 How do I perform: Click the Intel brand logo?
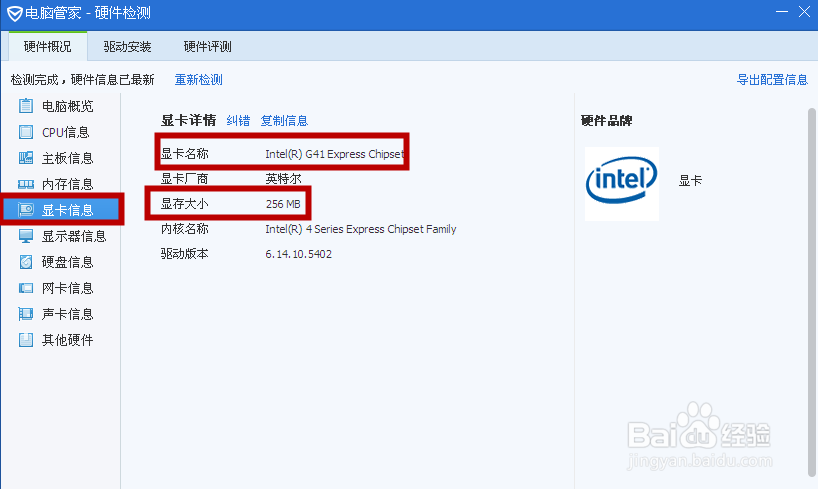click(x=621, y=183)
